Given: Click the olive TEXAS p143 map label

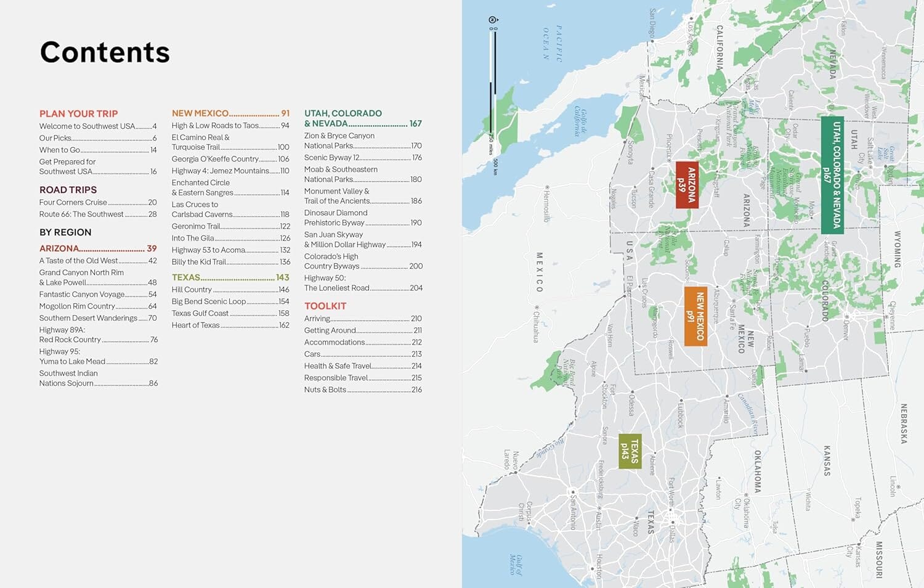Looking at the screenshot, I should point(630,451).
